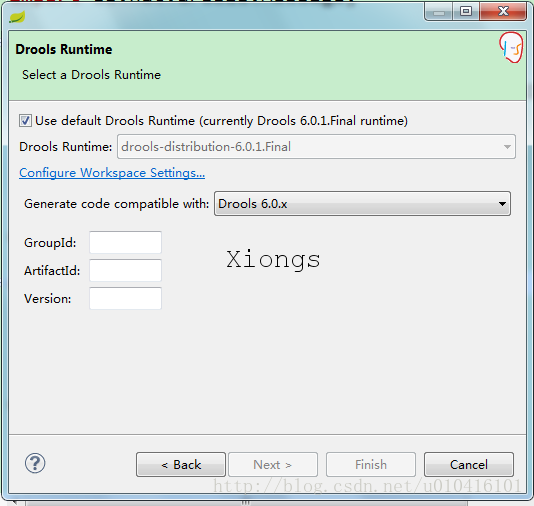534x506 pixels.
Task: Go to previous page with Back button
Action: [181, 464]
